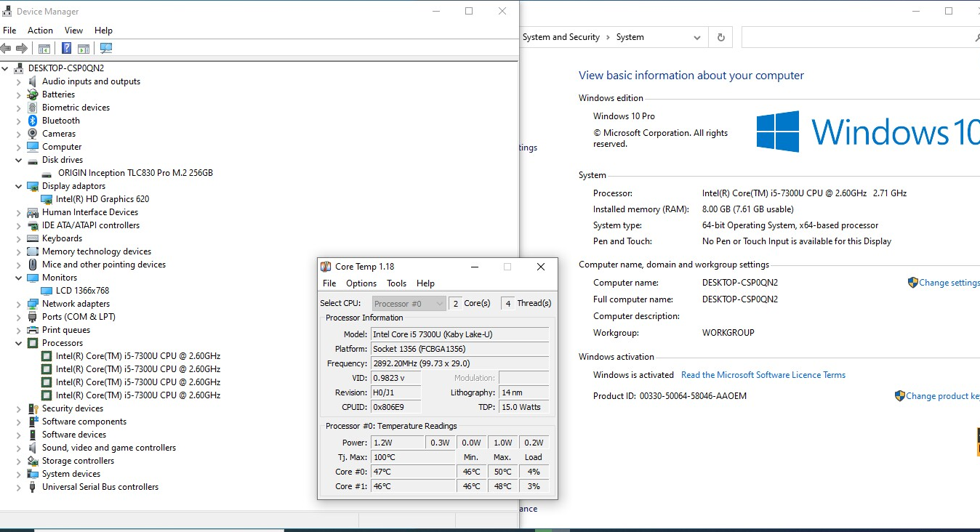980x532 pixels.
Task: Click the Frequency value 2892.20MHz
Action: [x=459, y=363]
